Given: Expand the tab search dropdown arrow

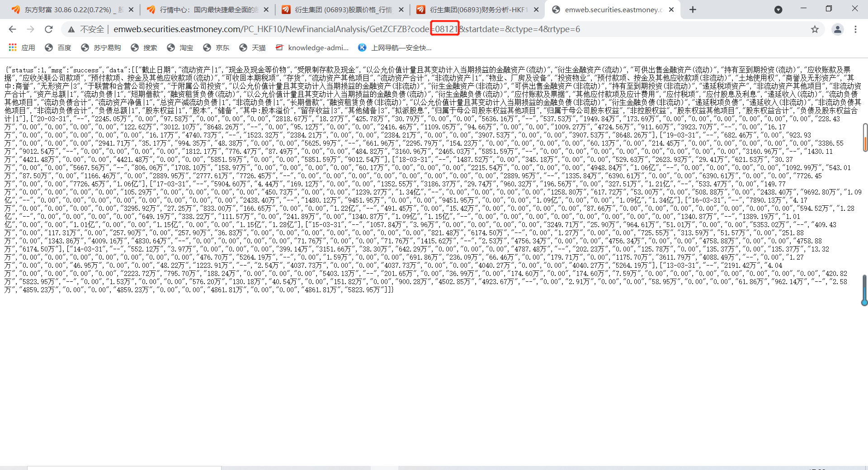Looking at the screenshot, I should pos(778,9).
